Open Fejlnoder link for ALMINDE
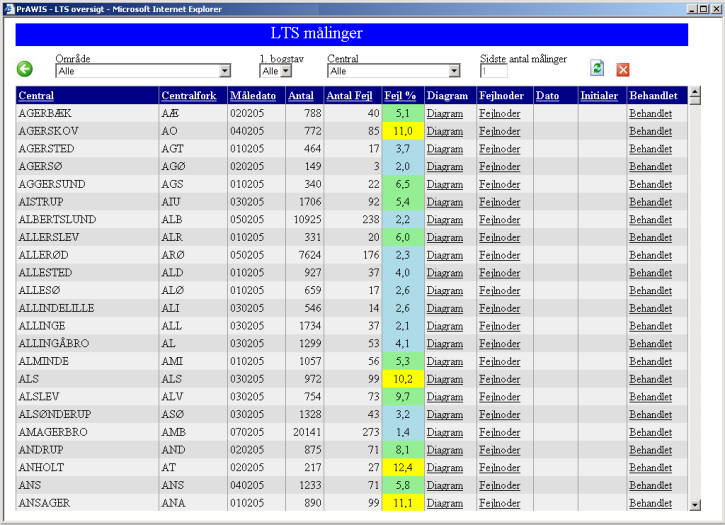 coord(499,362)
